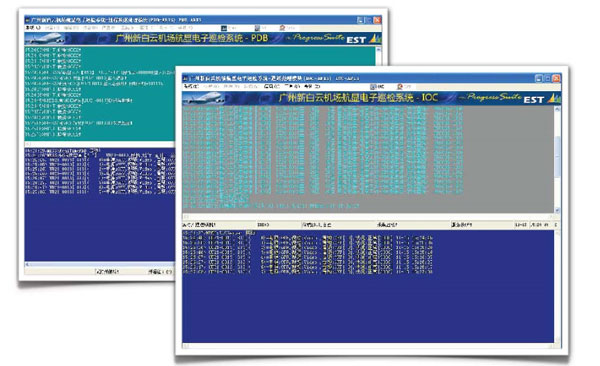600x366 pixels.
Task: Click the down arrow of IOC upper pane scrollbar
Action: pos(557,210)
